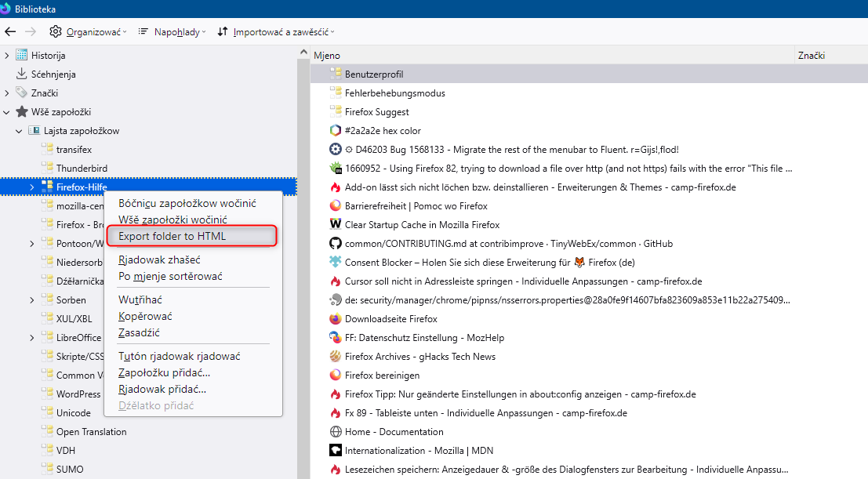The width and height of the screenshot is (868, 479).
Task: Expand the Sorben folder in tree
Action: click(x=32, y=300)
